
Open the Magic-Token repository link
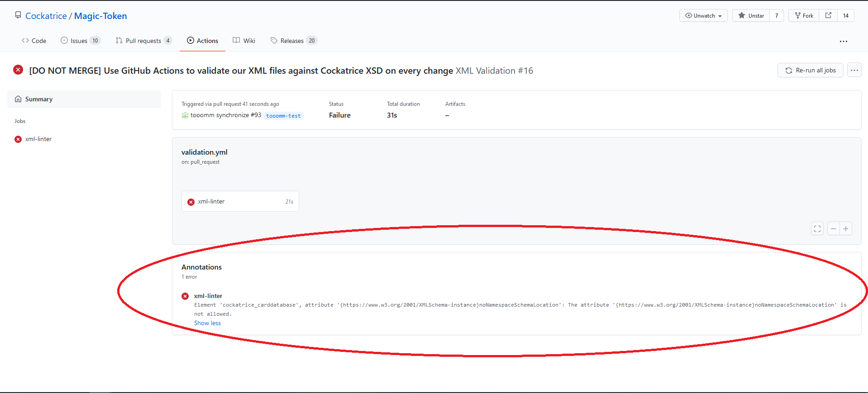point(100,16)
